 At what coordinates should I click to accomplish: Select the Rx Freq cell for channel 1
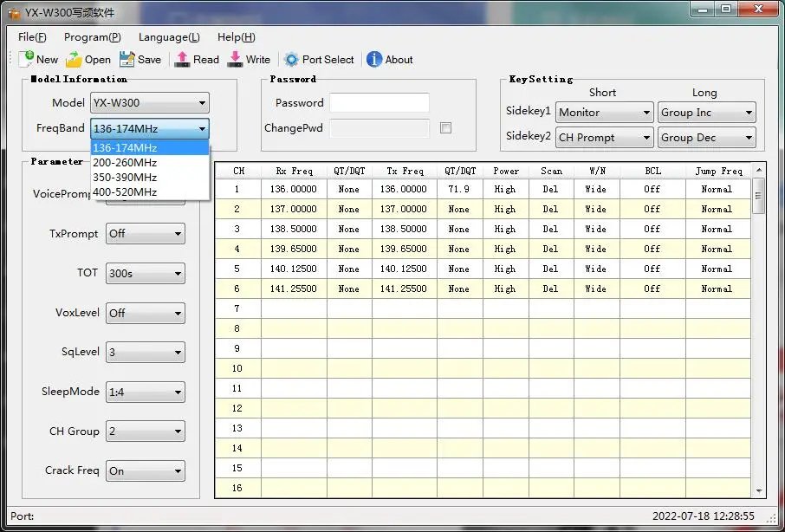coord(293,189)
